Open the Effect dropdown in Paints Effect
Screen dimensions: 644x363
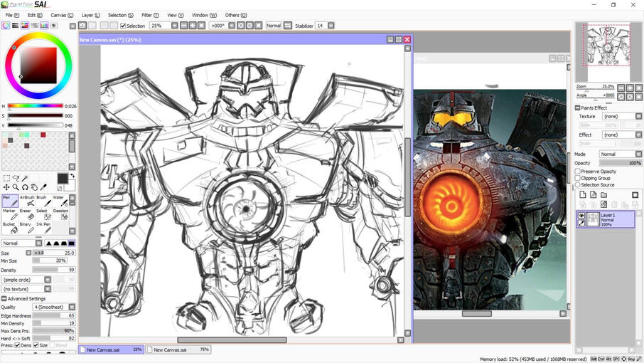(x=638, y=135)
